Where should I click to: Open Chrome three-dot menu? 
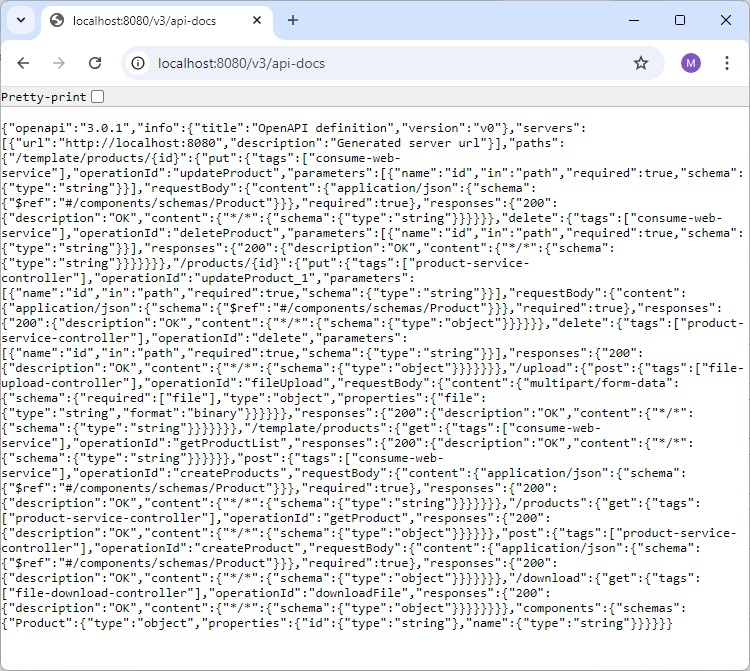coord(727,63)
